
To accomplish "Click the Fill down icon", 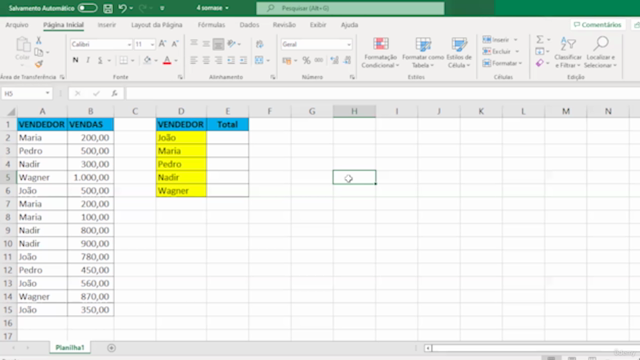I will pyautogui.click(x=540, y=51).
